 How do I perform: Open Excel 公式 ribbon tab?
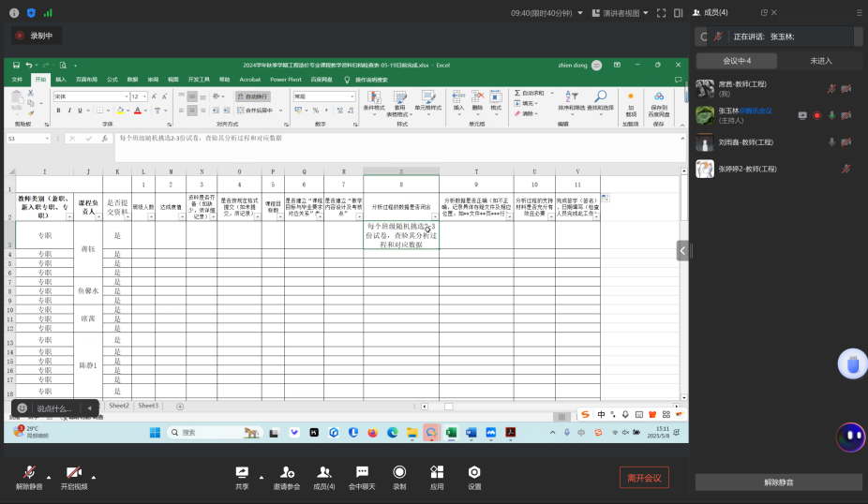(112, 80)
